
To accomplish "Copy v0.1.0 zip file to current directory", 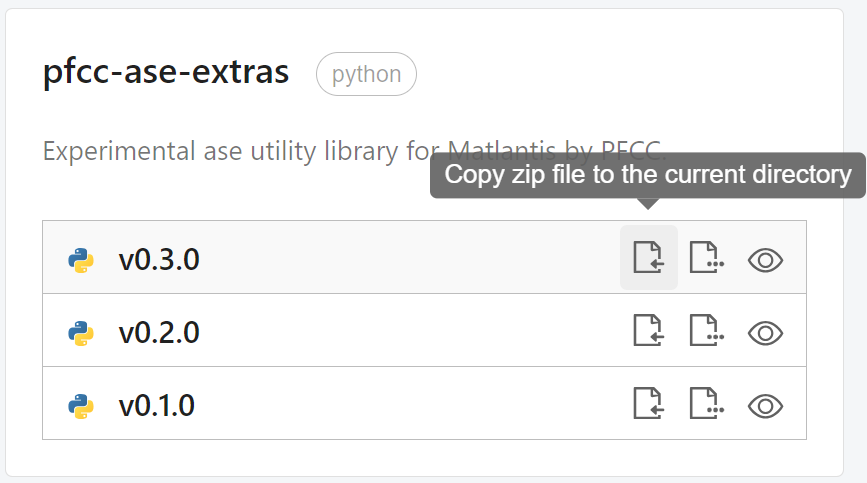I will (x=648, y=404).
